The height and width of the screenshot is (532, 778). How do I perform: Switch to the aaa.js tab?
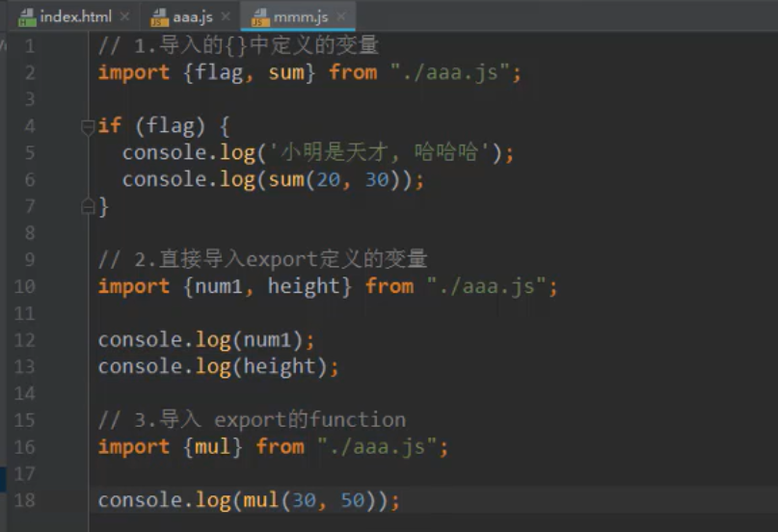193,16
